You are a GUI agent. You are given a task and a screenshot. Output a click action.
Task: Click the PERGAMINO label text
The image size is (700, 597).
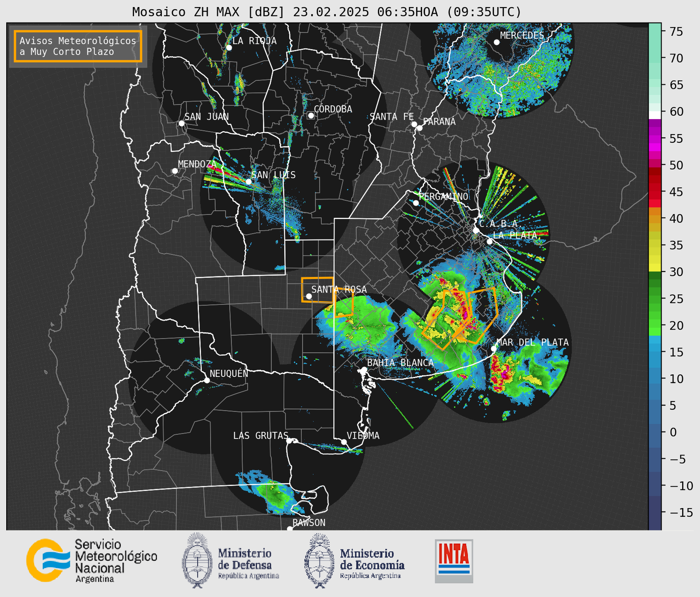444,197
